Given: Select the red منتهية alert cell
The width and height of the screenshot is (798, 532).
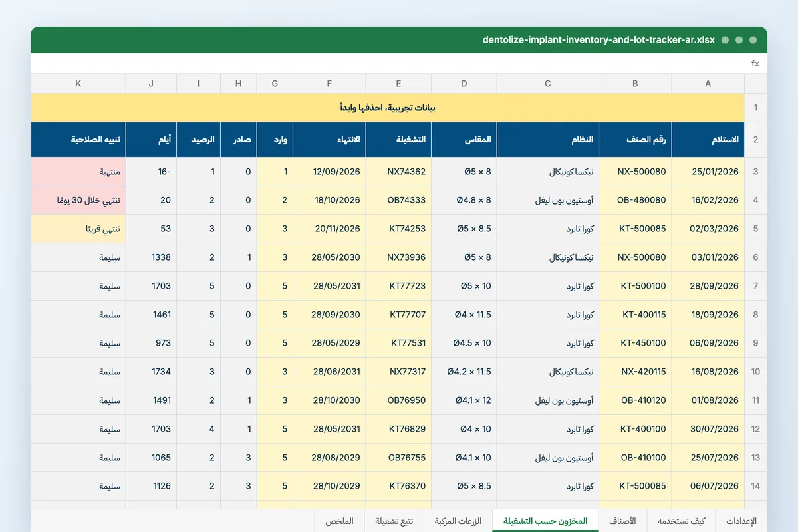Looking at the screenshot, I should coord(78,172).
